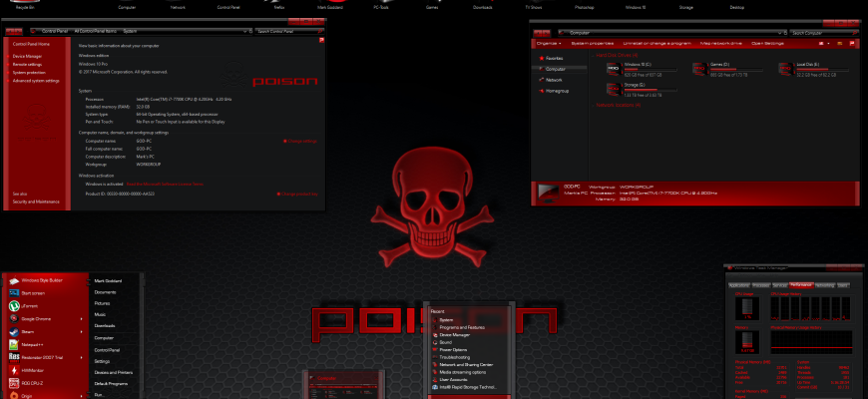Image resolution: width=868 pixels, height=399 pixels.
Task: Click the Change settings link
Action: (300, 141)
